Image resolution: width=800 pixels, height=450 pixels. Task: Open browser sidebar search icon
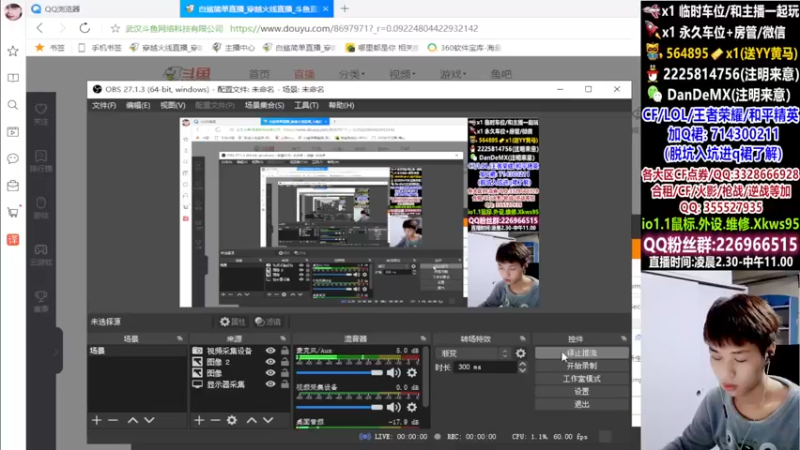(x=13, y=105)
